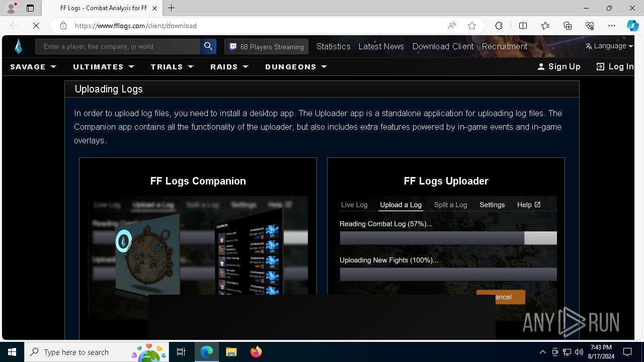Launch Firefox from taskbar
The image size is (644, 362).
[256, 352]
